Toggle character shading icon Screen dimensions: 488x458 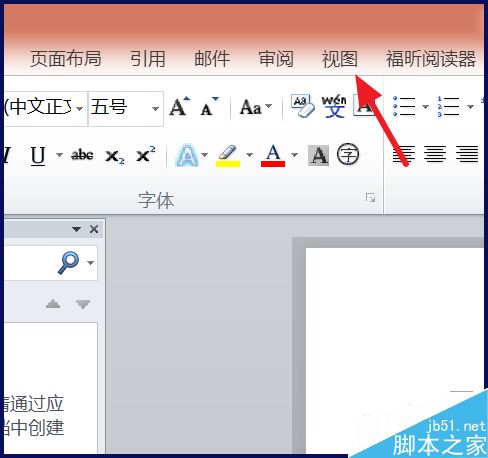click(x=318, y=155)
